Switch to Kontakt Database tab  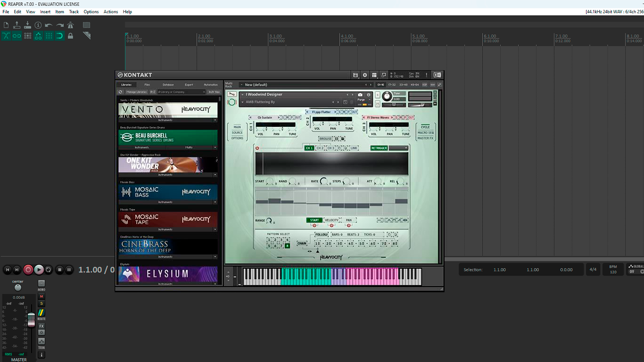pos(168,85)
